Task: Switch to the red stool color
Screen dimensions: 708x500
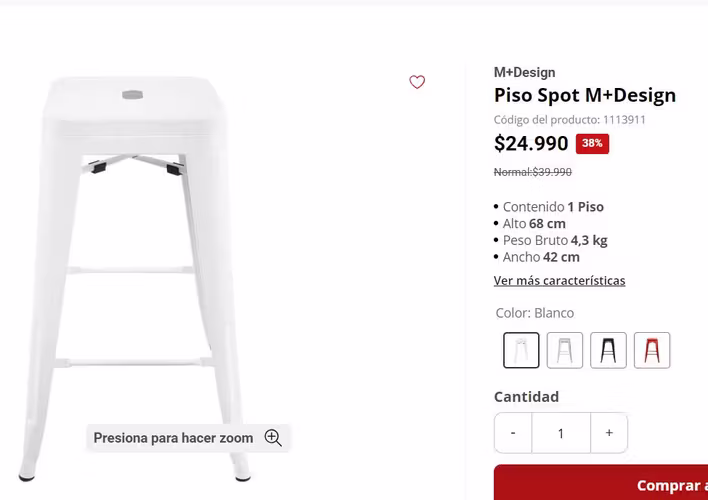Action: coord(652,350)
